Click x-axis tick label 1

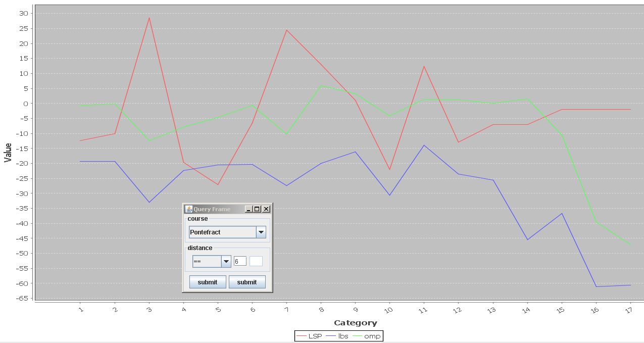click(x=80, y=309)
